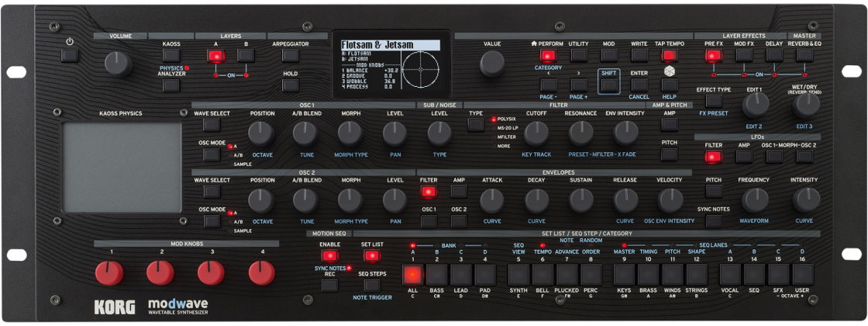This screenshot has height=326, width=868.
Task: Click OSC 2 OSC MODE button
Action: click(212, 221)
